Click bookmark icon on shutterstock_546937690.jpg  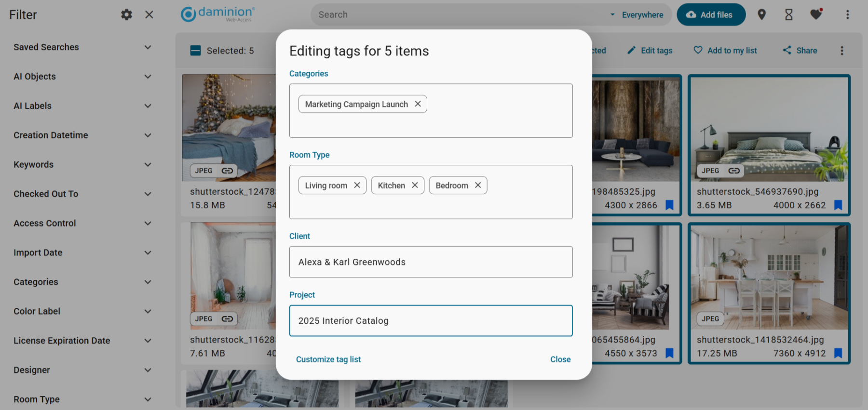point(838,205)
